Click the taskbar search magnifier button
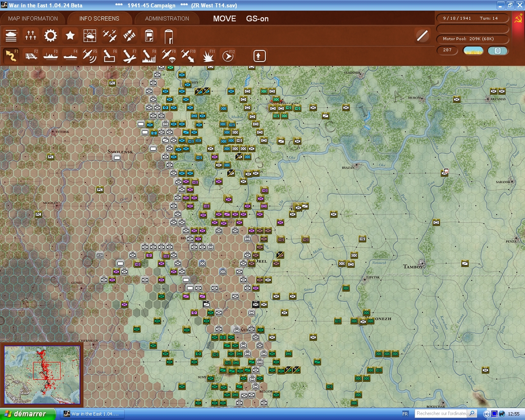The width and height of the screenshot is (525, 420). 472,413
